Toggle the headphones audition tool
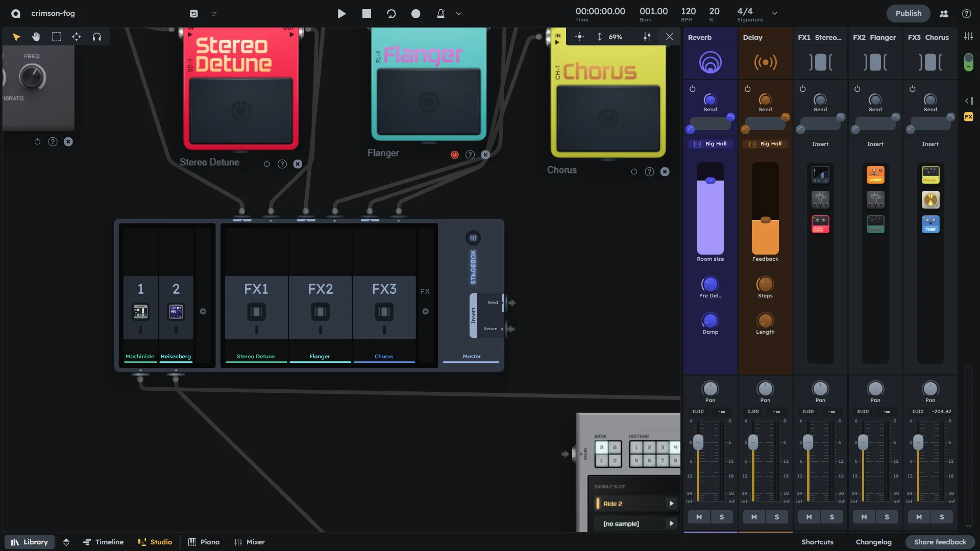 pyautogui.click(x=96, y=37)
